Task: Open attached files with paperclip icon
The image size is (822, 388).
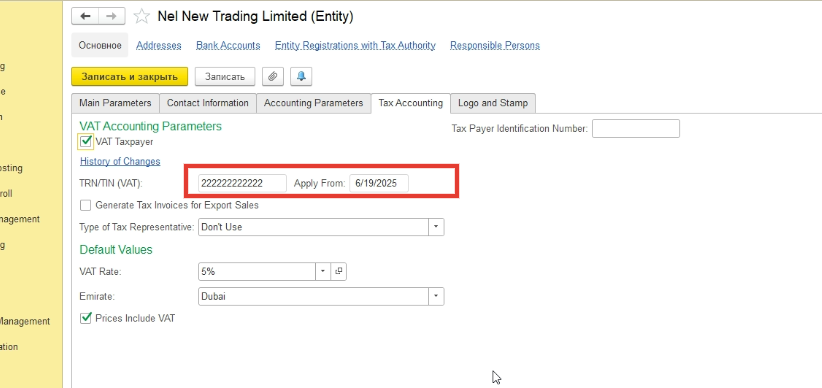Action: (272, 77)
